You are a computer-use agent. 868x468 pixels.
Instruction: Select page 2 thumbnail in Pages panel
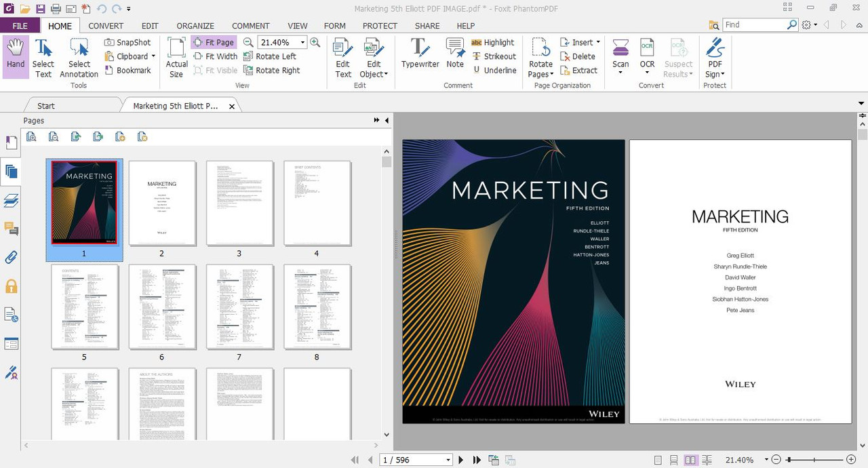click(162, 203)
